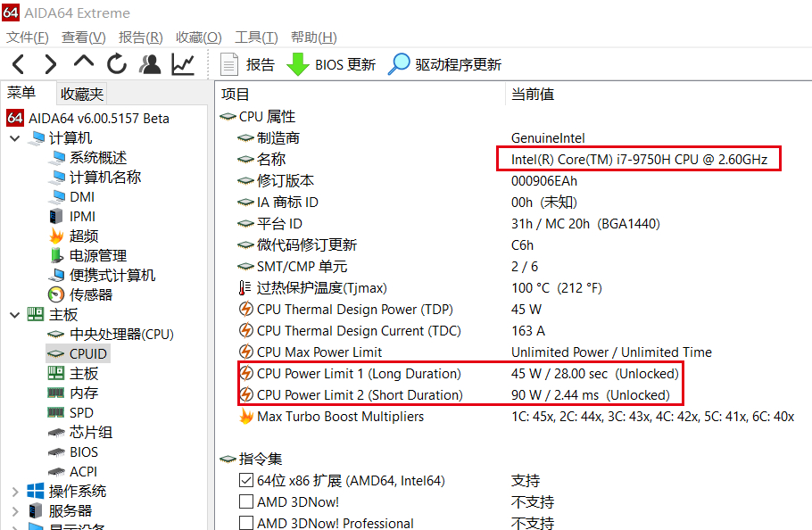Open the 查看(V) menu
Image resolution: width=812 pixels, height=530 pixels.
(x=83, y=37)
